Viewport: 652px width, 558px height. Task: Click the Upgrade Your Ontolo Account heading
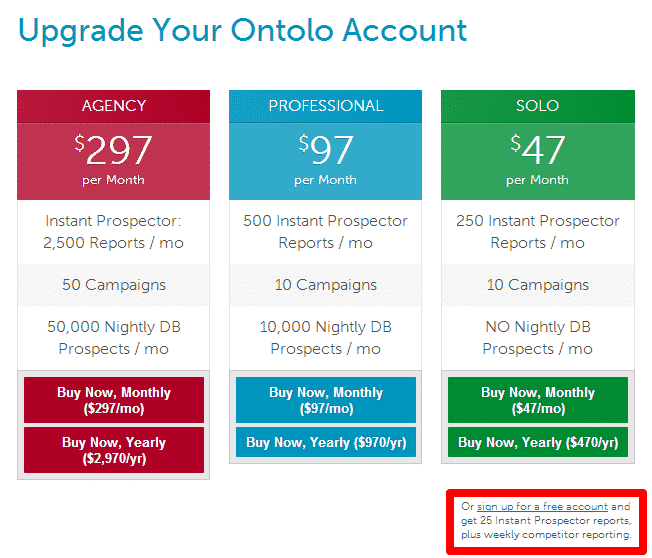pyautogui.click(x=242, y=31)
